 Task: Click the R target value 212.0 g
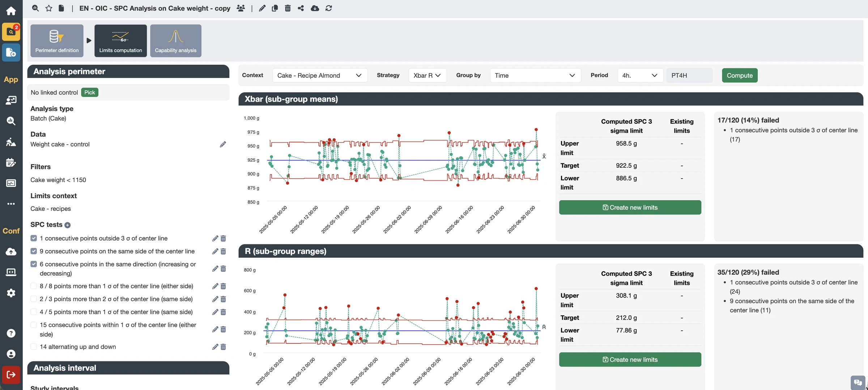[x=626, y=318]
